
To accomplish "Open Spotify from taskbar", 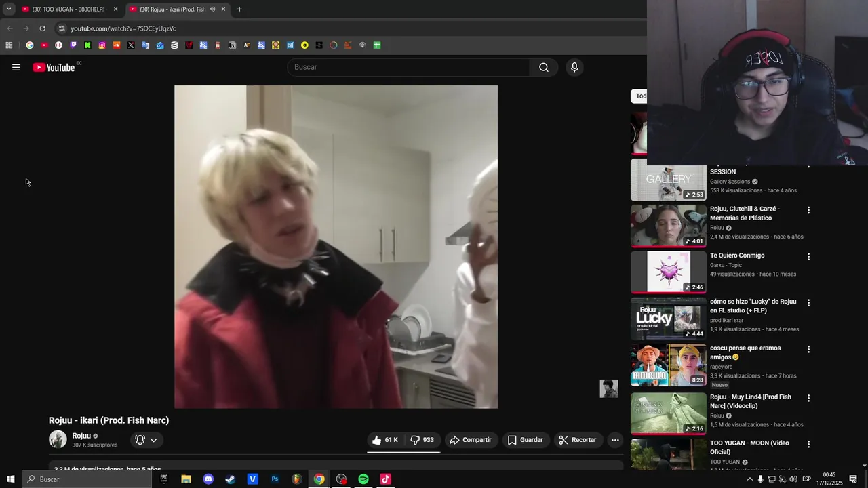I will 363,479.
